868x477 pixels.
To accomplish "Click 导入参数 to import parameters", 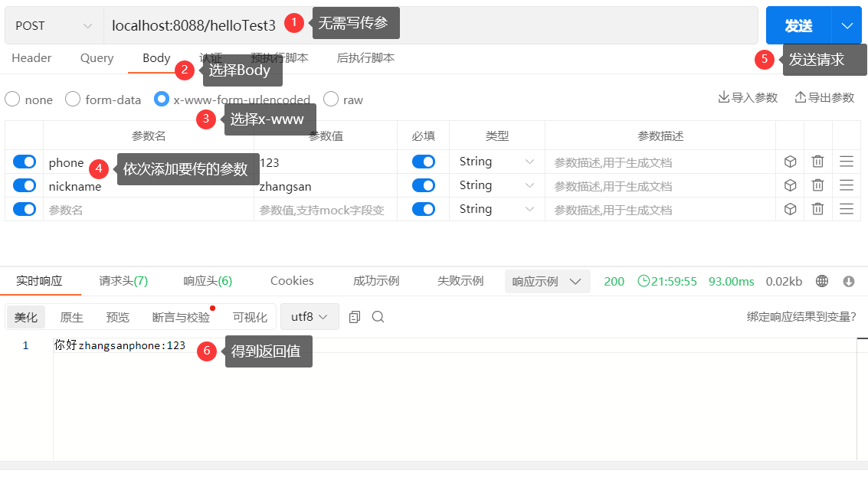I will click(748, 98).
